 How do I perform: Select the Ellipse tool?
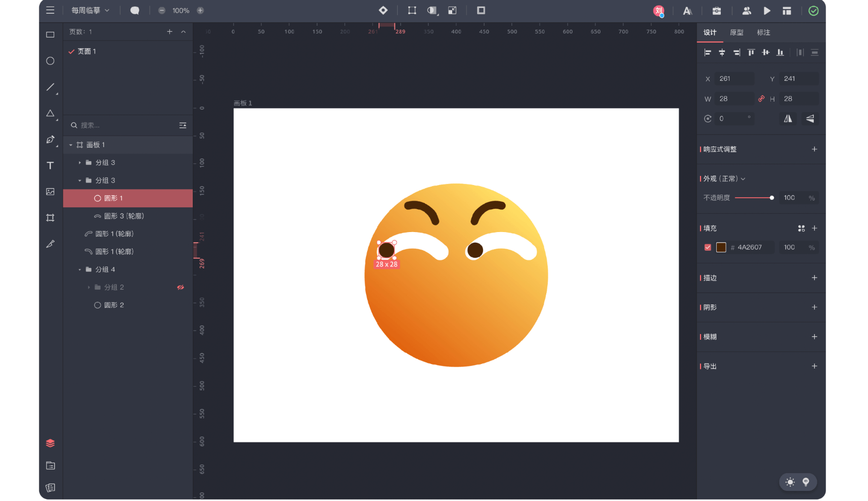coord(50,61)
